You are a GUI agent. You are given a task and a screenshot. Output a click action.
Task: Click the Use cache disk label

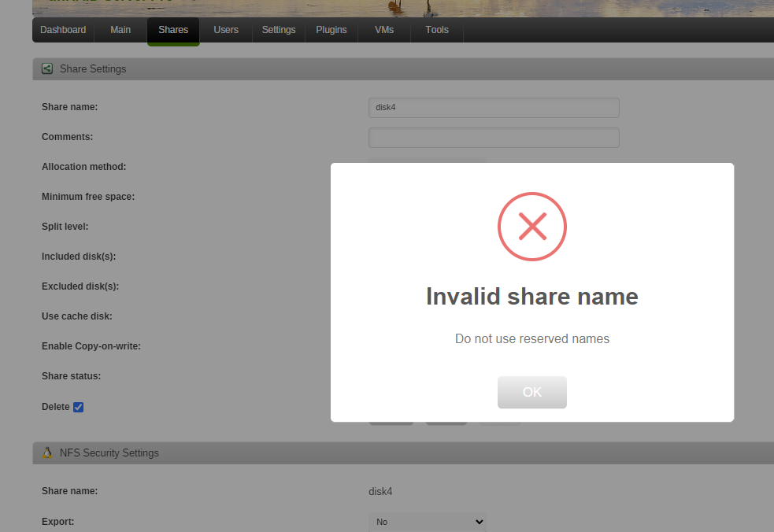coord(76,316)
